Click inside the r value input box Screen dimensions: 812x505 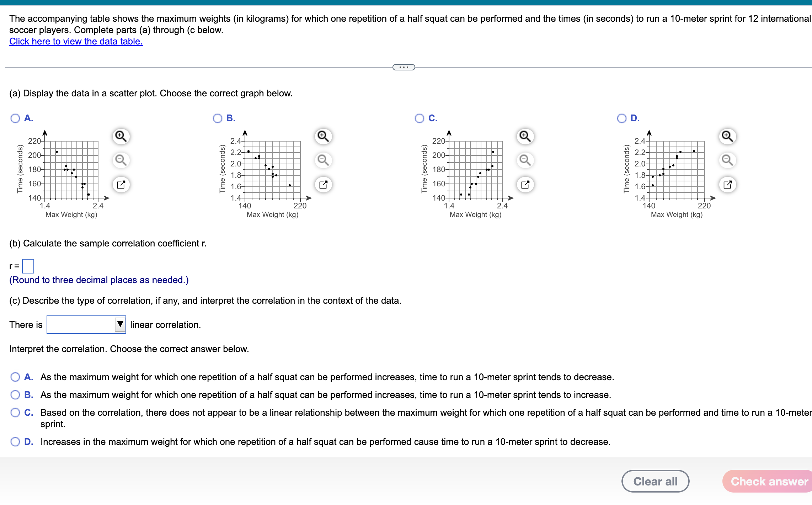tap(28, 266)
